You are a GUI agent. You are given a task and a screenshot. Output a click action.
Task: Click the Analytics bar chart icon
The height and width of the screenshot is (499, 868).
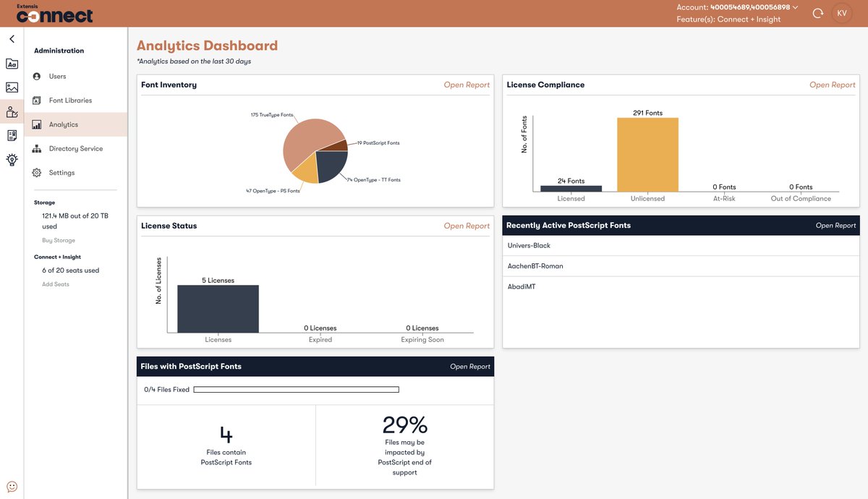click(x=37, y=124)
